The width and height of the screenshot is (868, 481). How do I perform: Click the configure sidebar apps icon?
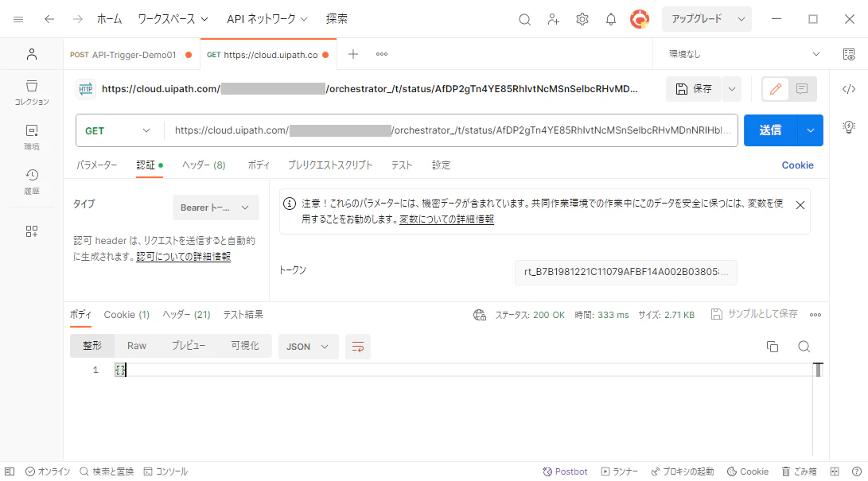tap(32, 231)
